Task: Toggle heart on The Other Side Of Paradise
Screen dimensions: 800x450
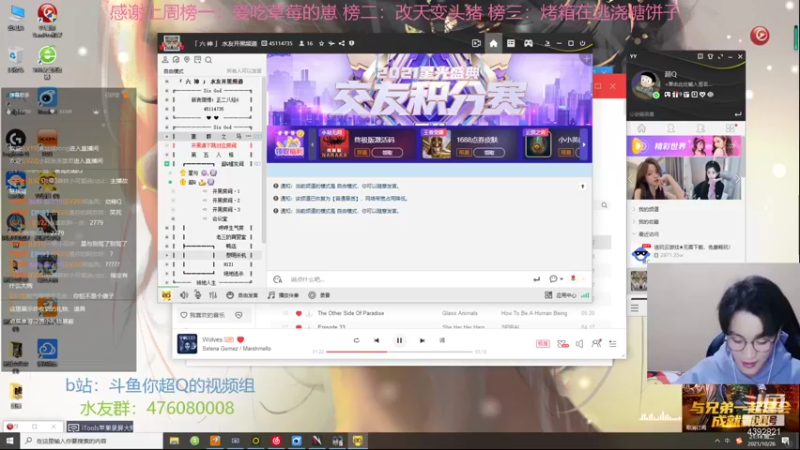Action: click(298, 313)
